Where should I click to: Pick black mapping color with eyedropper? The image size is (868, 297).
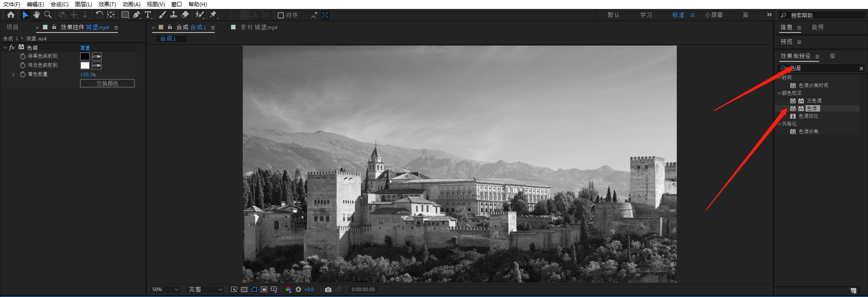(x=97, y=56)
